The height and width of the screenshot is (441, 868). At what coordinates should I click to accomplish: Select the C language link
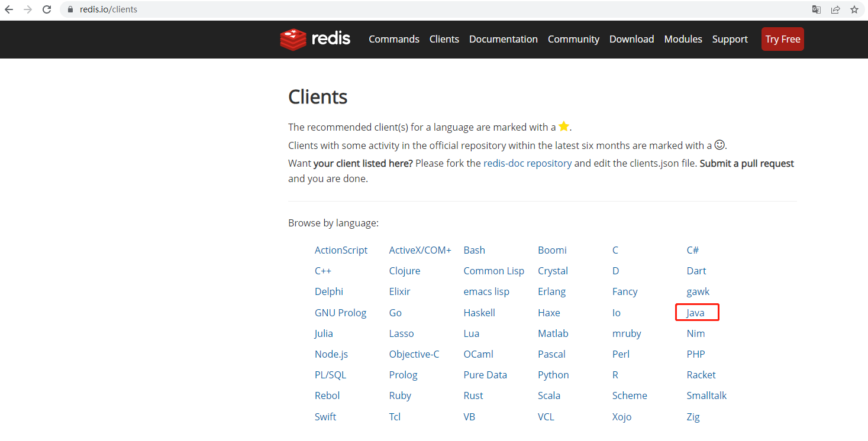(x=615, y=250)
